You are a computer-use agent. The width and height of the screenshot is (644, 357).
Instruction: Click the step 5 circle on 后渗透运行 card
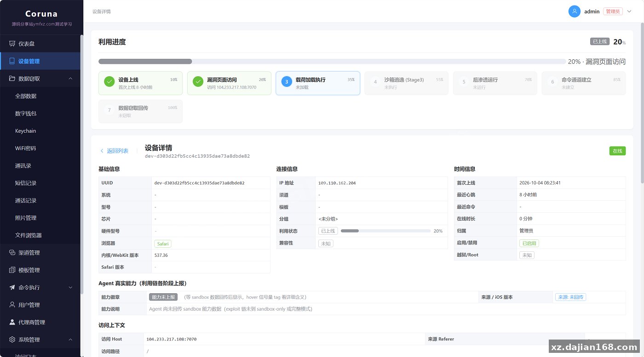click(x=464, y=82)
